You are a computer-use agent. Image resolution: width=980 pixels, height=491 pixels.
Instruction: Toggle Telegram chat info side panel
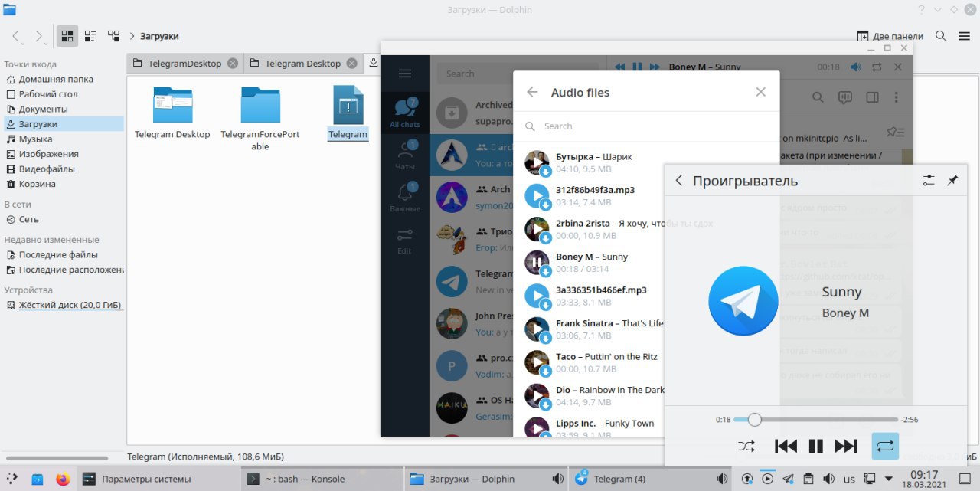tap(872, 97)
